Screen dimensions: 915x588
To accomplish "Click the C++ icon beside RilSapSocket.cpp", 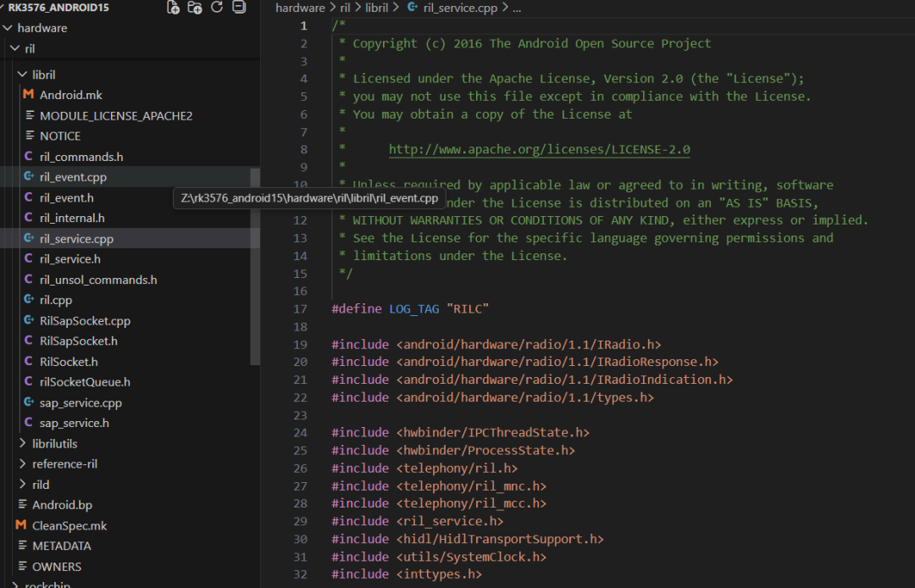I will (29, 319).
